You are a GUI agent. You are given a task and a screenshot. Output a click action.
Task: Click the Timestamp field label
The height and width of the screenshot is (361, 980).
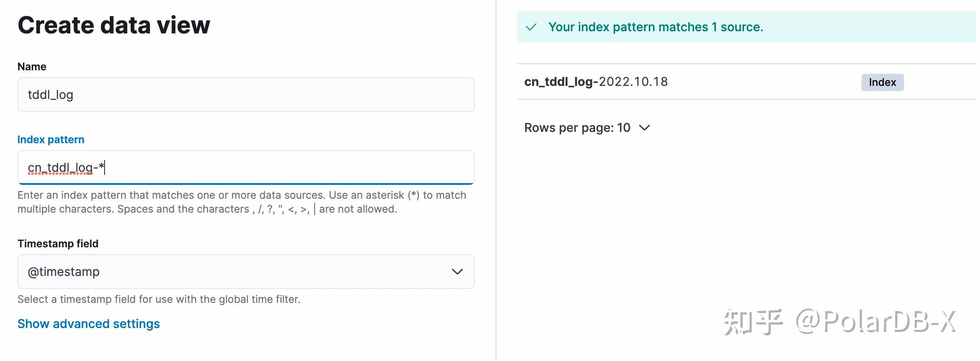pyautogui.click(x=58, y=244)
